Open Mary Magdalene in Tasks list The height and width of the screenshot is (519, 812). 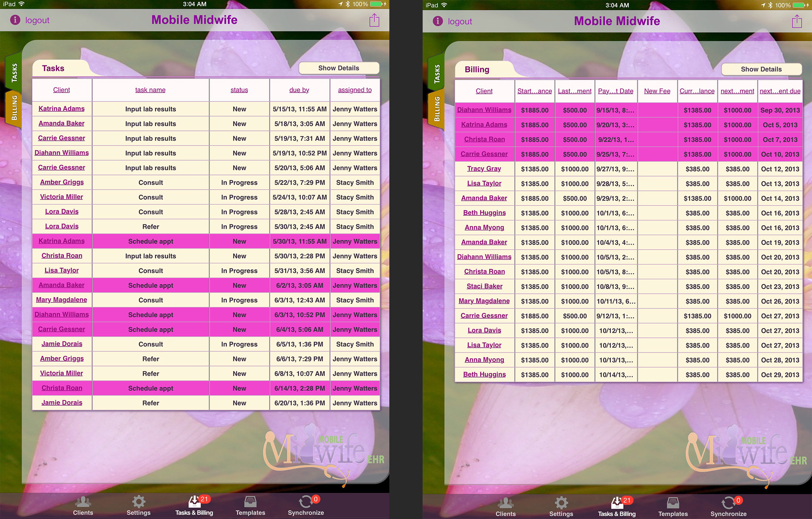[61, 300]
